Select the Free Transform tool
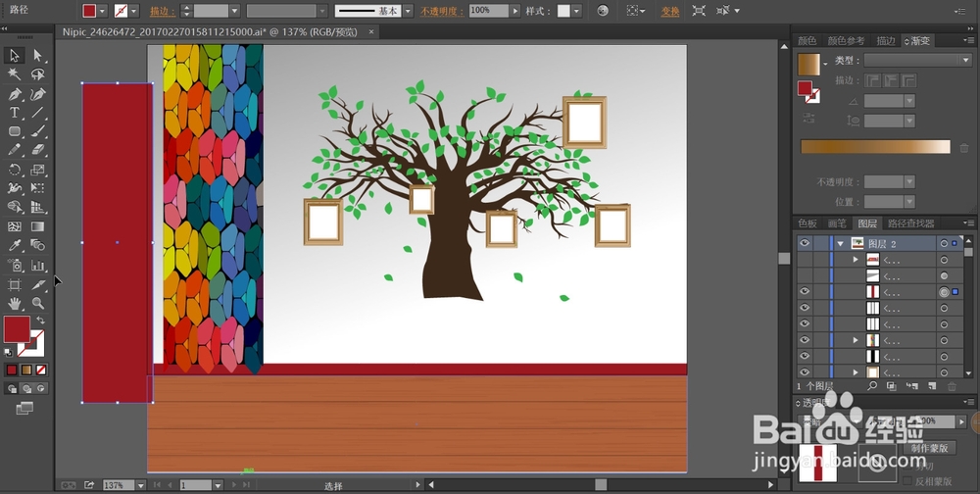Viewport: 980px width, 494px height. tap(37, 188)
